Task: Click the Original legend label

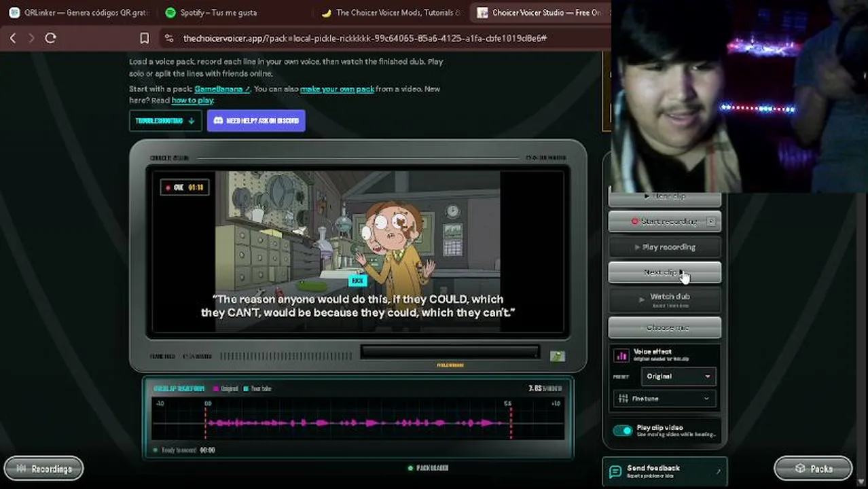Action: (x=226, y=388)
